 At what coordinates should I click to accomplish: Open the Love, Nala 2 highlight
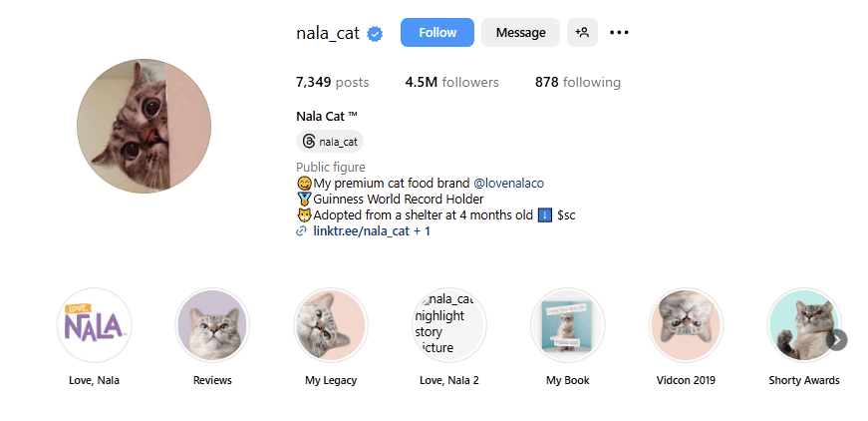448,326
